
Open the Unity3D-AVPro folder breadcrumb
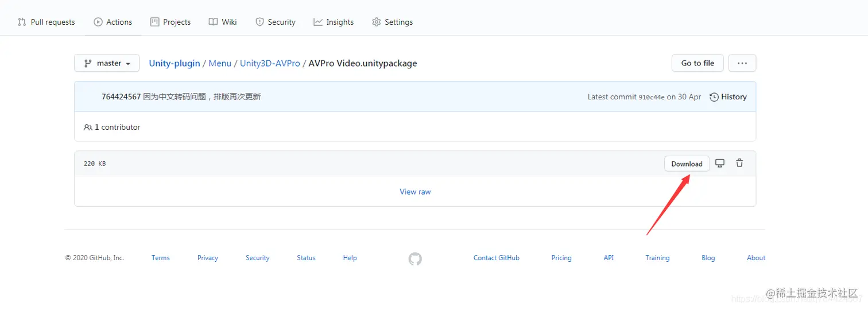click(x=270, y=63)
